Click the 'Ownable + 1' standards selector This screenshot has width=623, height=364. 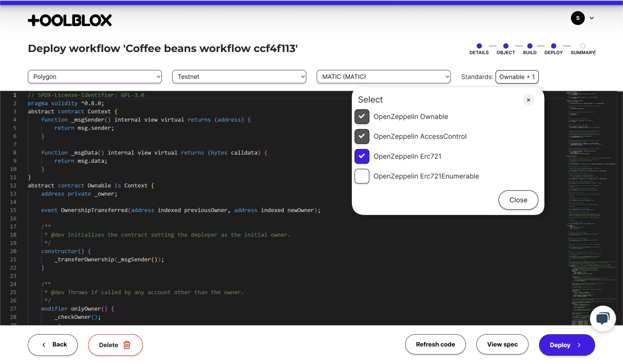[x=517, y=77]
